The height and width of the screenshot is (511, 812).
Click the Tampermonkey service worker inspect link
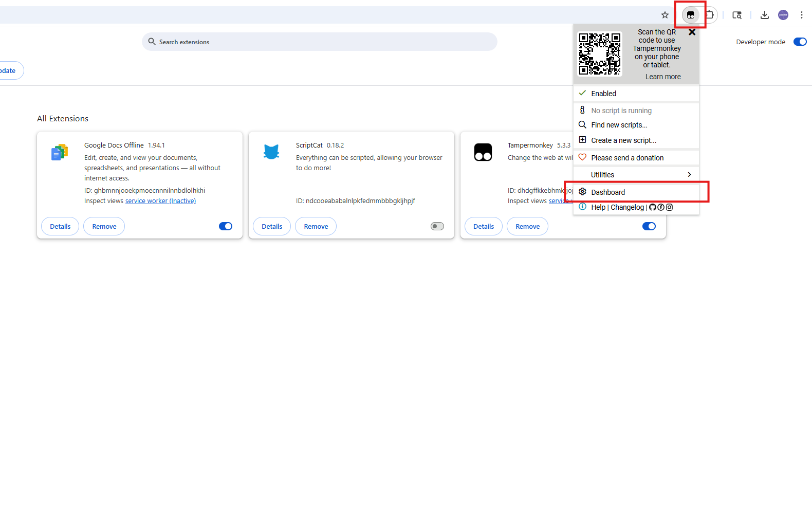click(561, 201)
